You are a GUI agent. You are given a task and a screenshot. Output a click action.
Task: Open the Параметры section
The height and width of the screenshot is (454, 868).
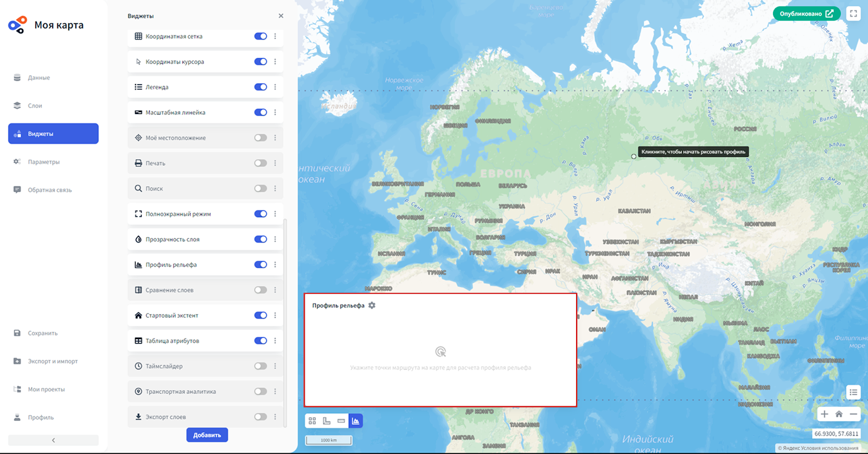(53, 162)
